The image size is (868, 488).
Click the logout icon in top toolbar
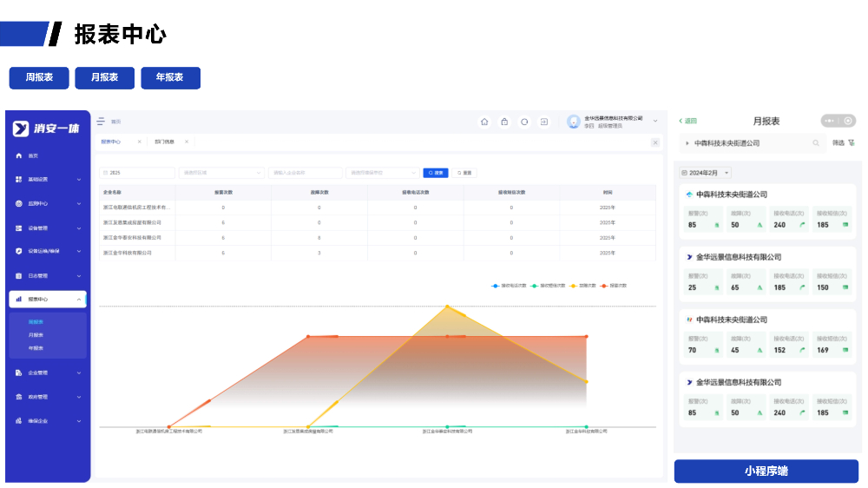coord(544,122)
